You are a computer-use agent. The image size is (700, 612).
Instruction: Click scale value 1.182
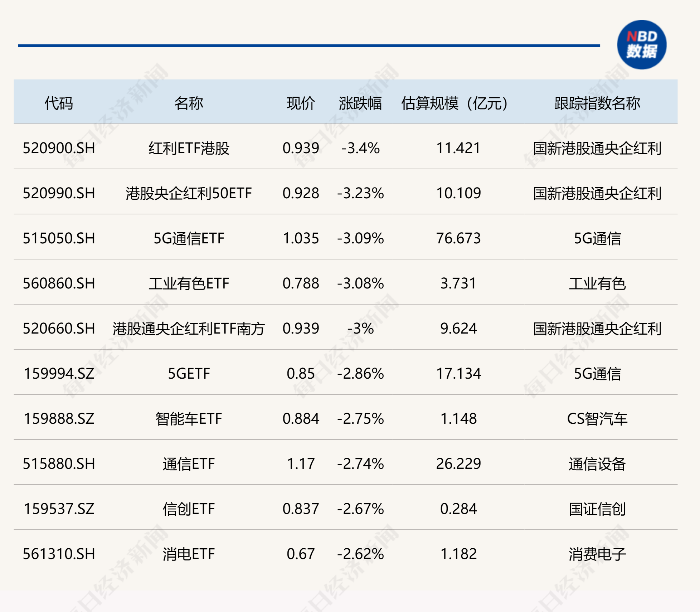click(458, 554)
